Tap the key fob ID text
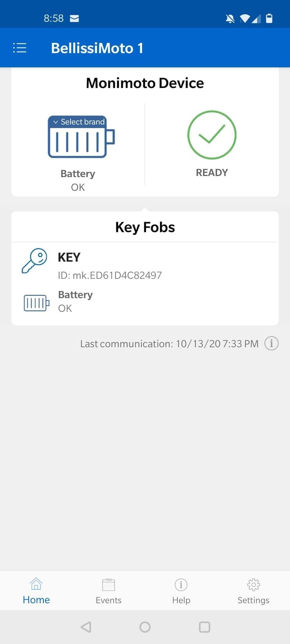The width and height of the screenshot is (290, 644). click(x=110, y=275)
